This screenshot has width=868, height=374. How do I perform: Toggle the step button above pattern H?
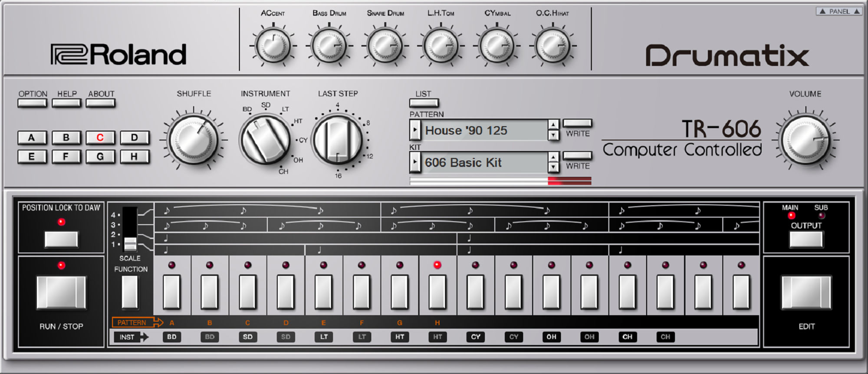coord(437,292)
